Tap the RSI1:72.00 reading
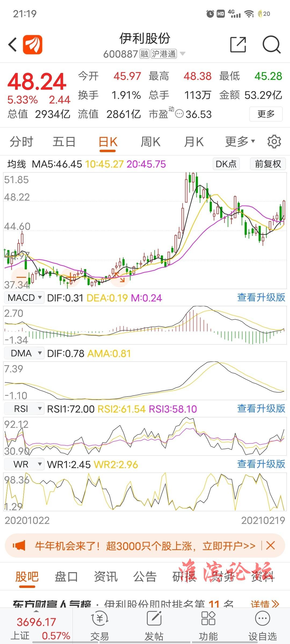 coord(71,409)
